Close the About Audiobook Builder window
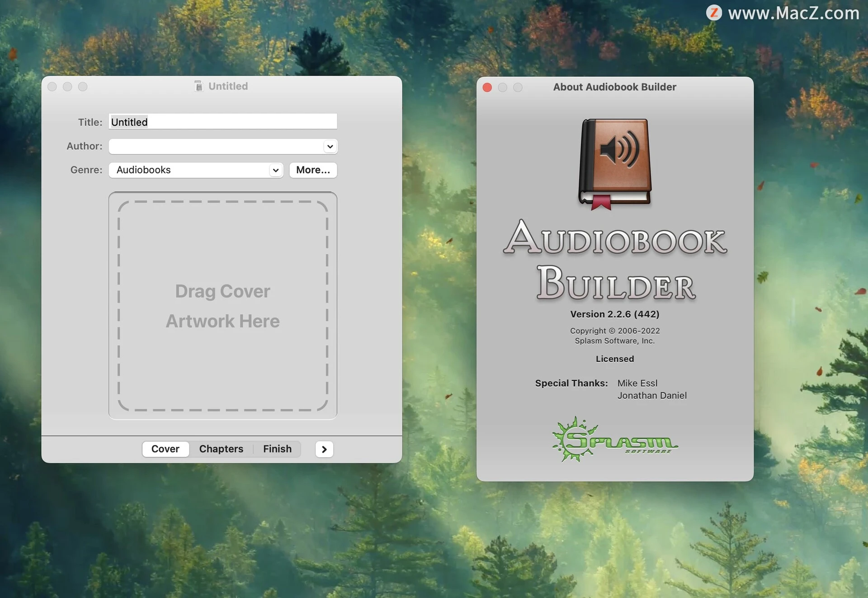This screenshot has width=868, height=598. click(x=487, y=87)
